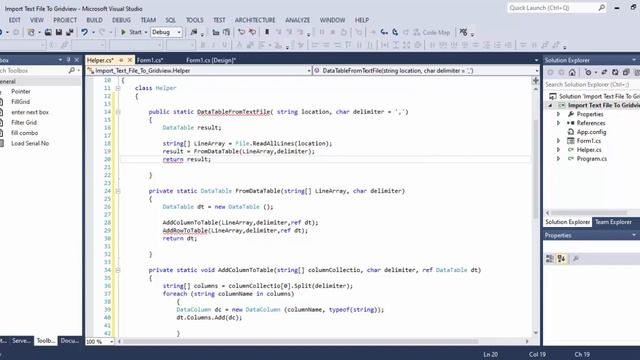Open Start button's dropdown arrow
The image size is (640, 360).
(146, 32)
